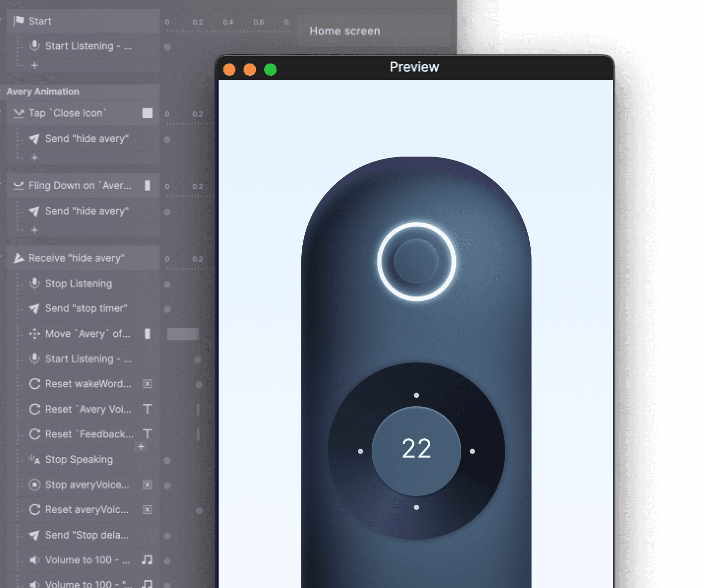Click the layer icon on the Fling Down row
The width and height of the screenshot is (704, 588).
click(147, 186)
